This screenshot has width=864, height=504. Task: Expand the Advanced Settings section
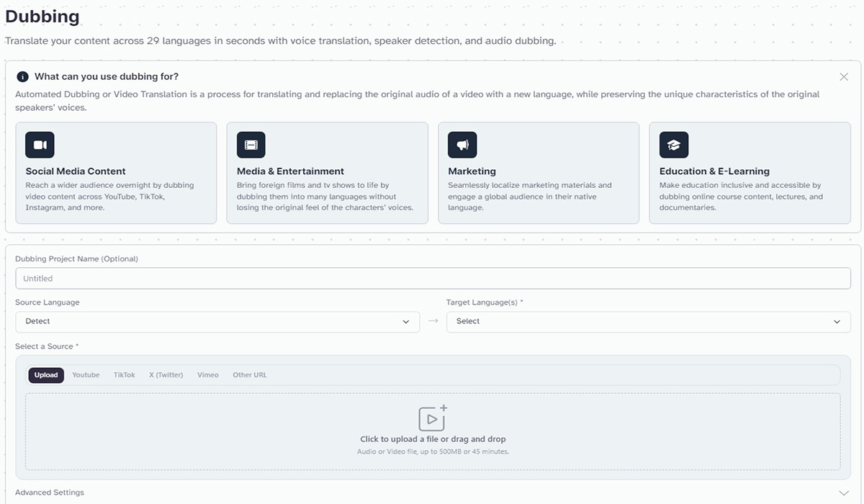(x=844, y=492)
